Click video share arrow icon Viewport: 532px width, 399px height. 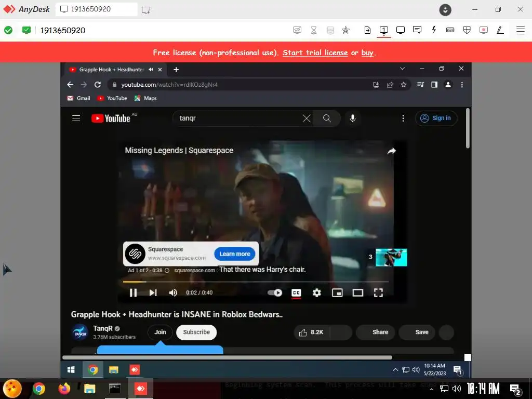(x=392, y=151)
